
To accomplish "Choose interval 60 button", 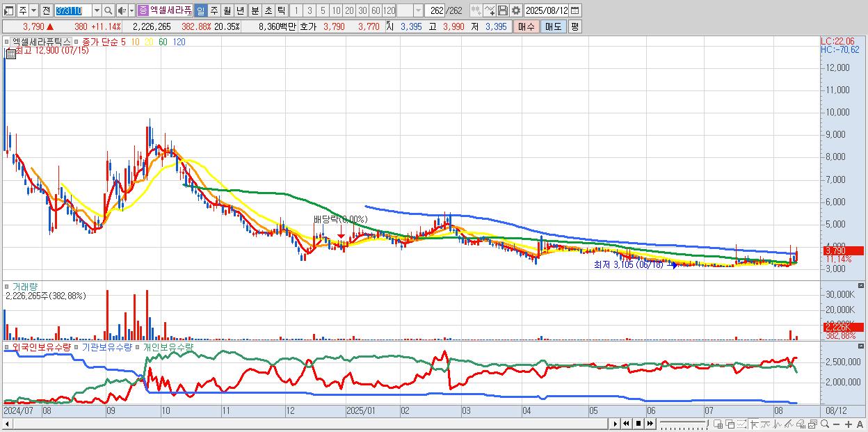I will (376, 10).
